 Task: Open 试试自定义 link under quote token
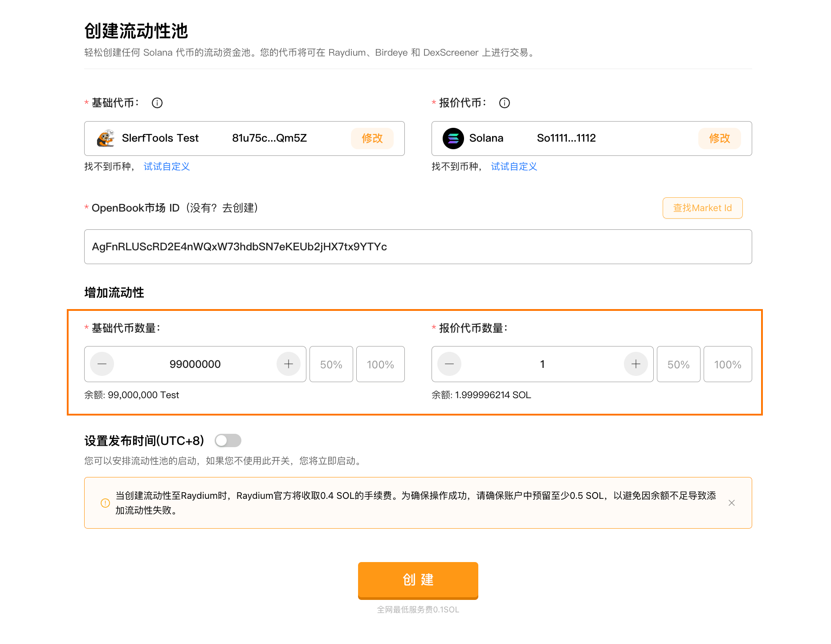pyautogui.click(x=514, y=167)
